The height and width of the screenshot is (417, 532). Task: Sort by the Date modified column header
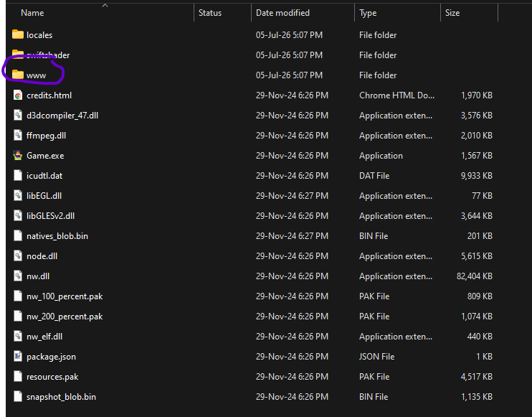pos(282,13)
